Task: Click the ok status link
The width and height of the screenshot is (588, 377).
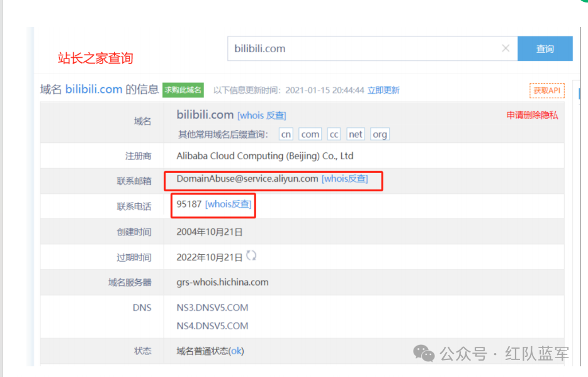Action: pos(236,351)
